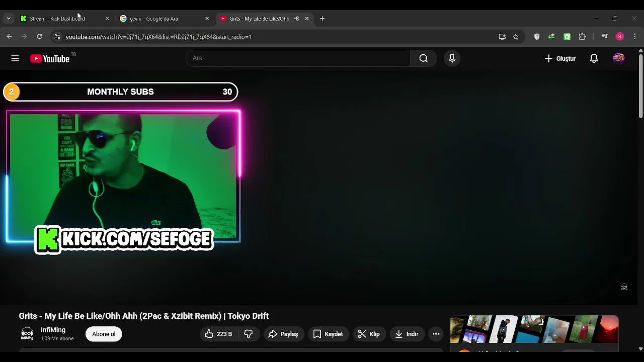Expand the tab search dropdown arrow
The image size is (644, 362).
coord(9,19)
